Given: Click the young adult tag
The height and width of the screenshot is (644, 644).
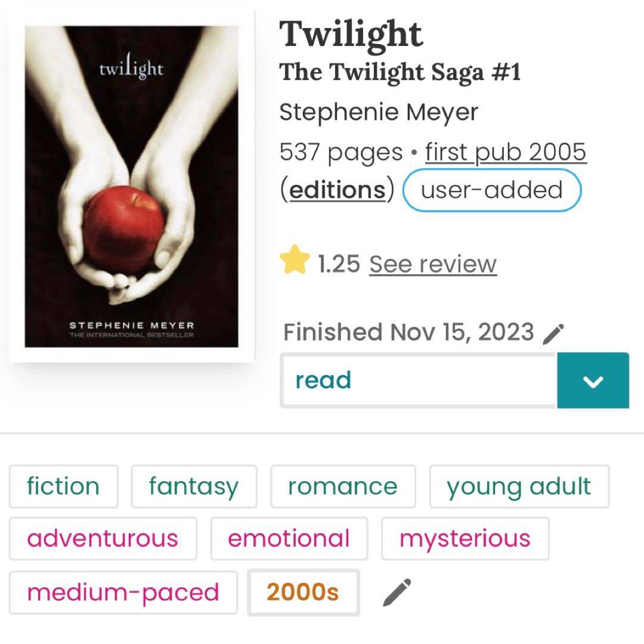Looking at the screenshot, I should 519,487.
